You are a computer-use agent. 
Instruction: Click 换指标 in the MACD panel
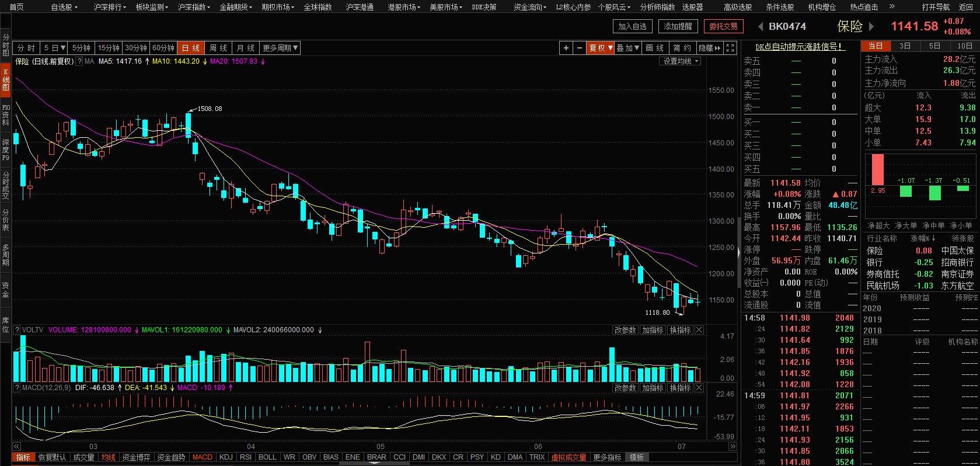681,388
